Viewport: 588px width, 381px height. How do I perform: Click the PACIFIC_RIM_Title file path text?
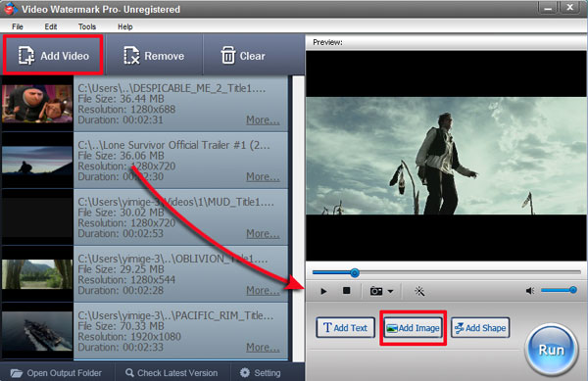(x=175, y=315)
